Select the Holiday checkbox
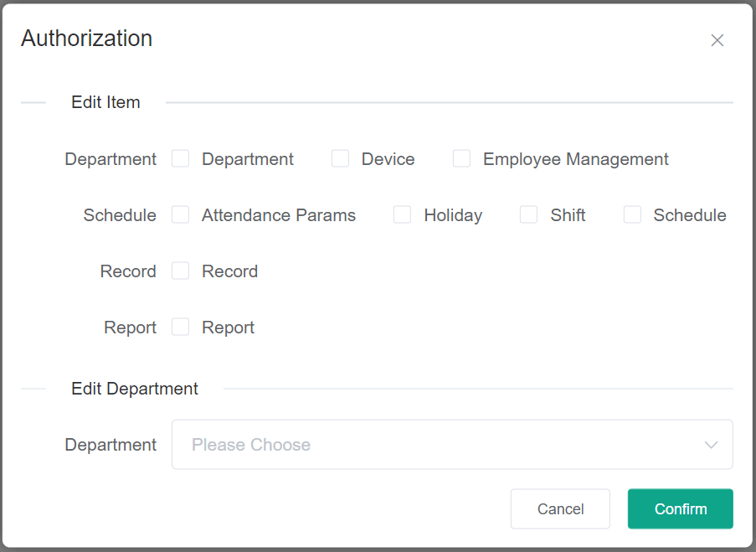 pos(403,214)
